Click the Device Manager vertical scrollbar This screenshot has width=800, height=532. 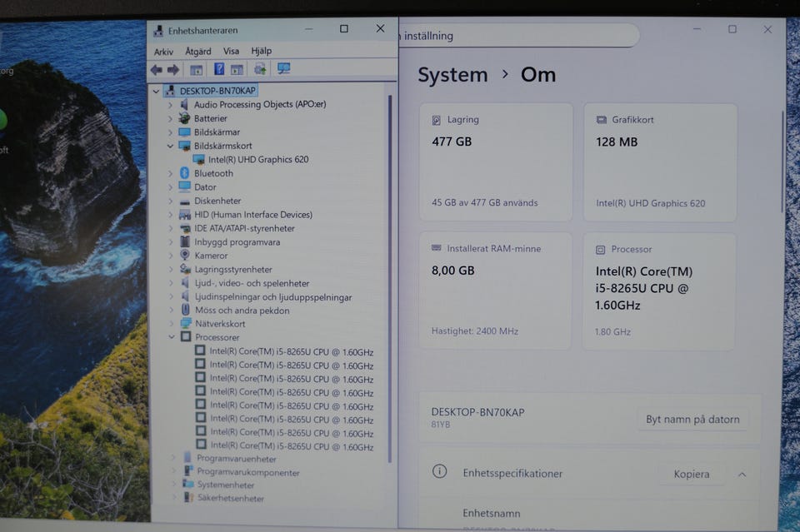coord(390,278)
